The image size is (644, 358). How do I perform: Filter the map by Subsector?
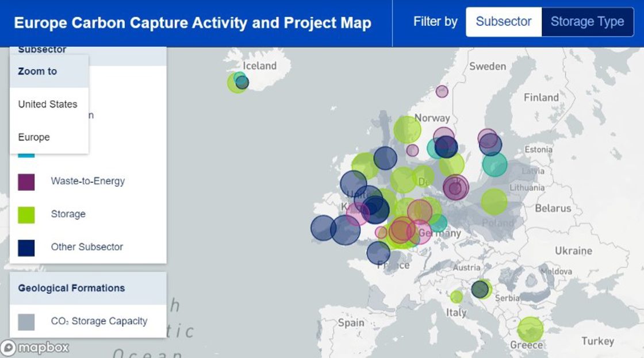(504, 22)
